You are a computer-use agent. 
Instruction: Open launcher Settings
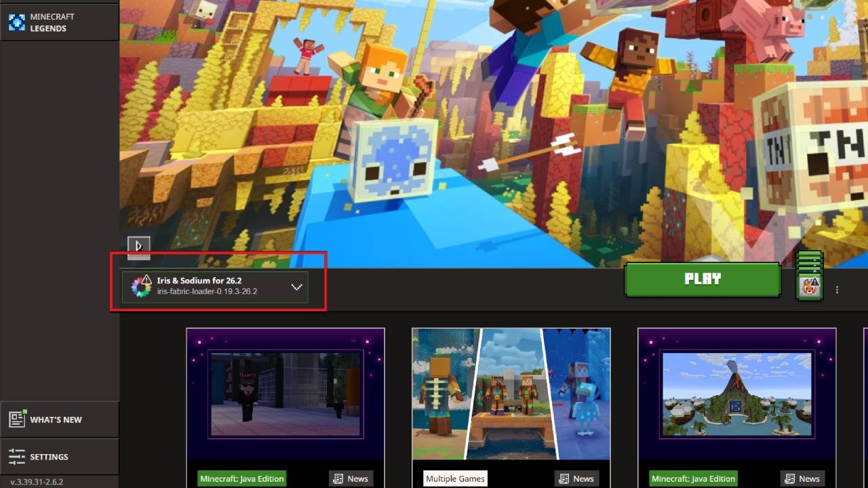tap(60, 457)
